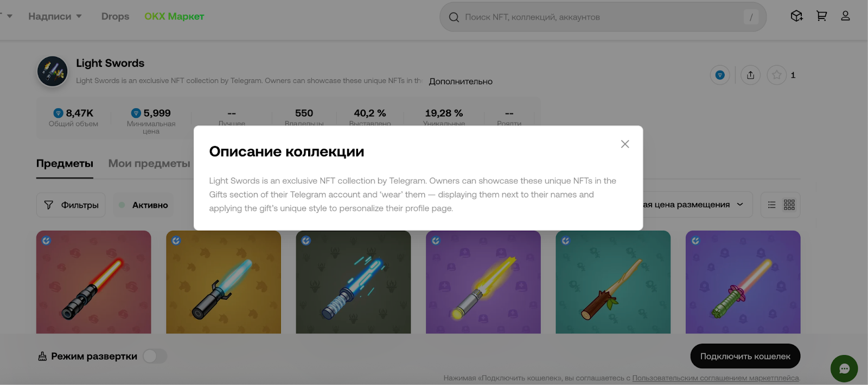Switch to the Мои предметы tab
868x385 pixels.
pos(149,163)
